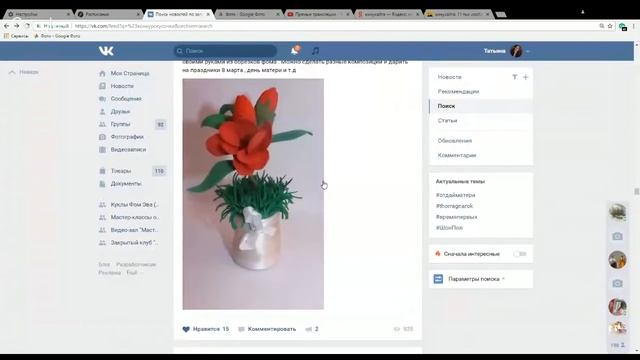Select the Новости tab in the right panel
This screenshot has height=360, width=640.
(x=449, y=77)
